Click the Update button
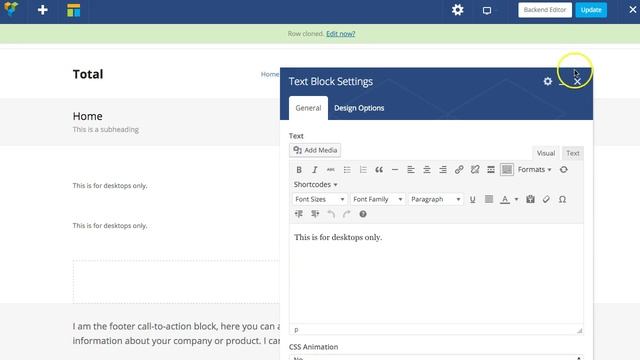Image resolution: width=640 pixels, height=360 pixels. click(591, 10)
